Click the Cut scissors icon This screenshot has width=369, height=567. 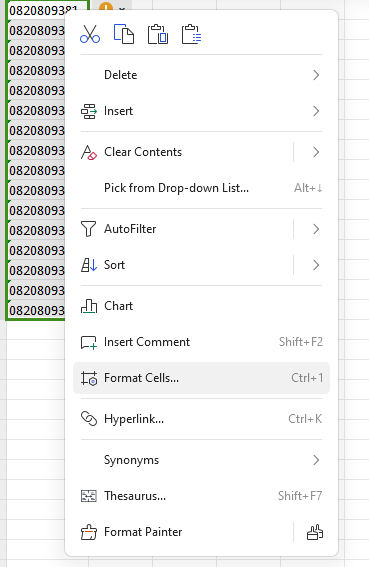tap(90, 34)
